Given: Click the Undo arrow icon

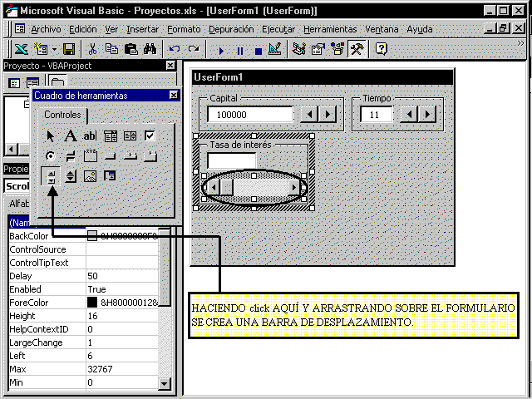Looking at the screenshot, I should [x=175, y=50].
